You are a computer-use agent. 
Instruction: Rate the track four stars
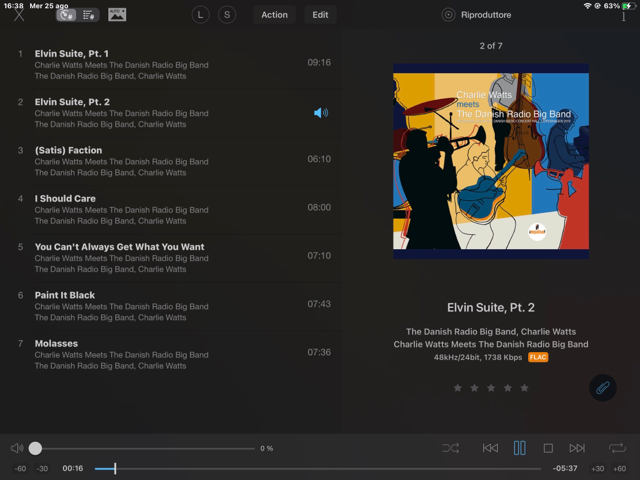[508, 388]
